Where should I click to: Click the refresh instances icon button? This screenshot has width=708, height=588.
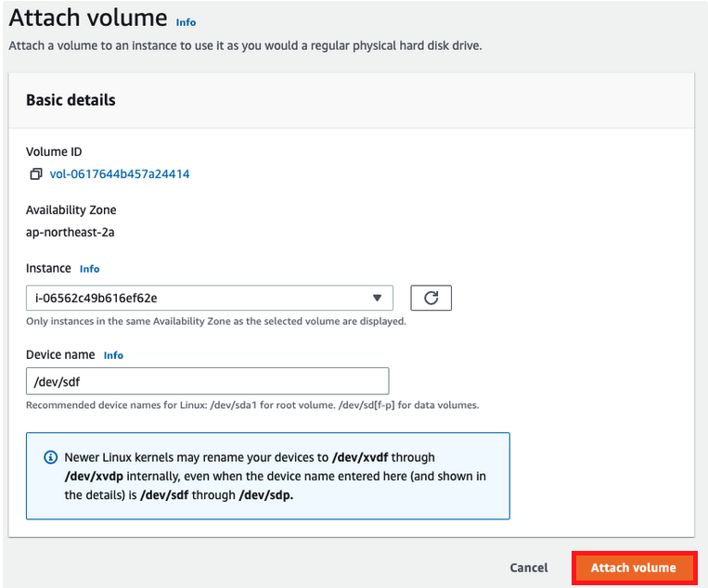click(431, 298)
